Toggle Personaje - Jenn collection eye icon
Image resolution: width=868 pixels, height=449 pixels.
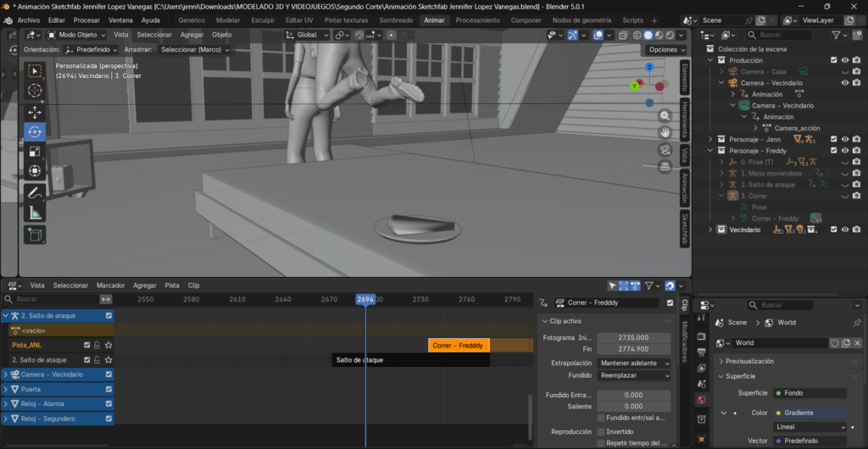[845, 139]
